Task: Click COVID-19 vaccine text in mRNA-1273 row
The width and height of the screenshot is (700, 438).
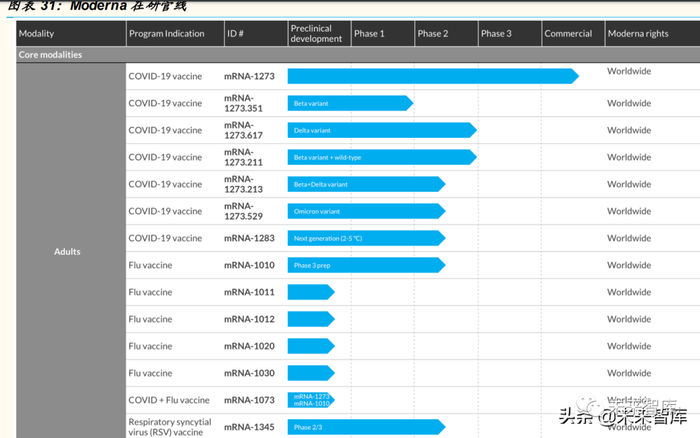Action: (165, 76)
